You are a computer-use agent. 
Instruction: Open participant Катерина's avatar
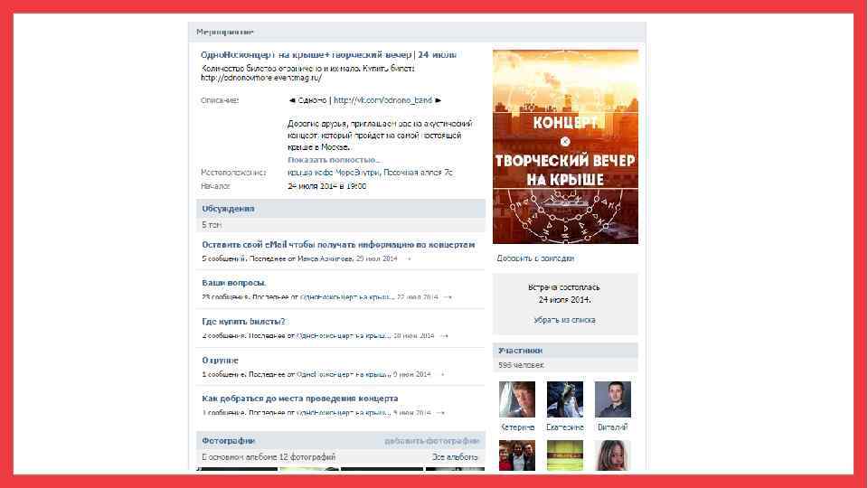[x=517, y=399]
